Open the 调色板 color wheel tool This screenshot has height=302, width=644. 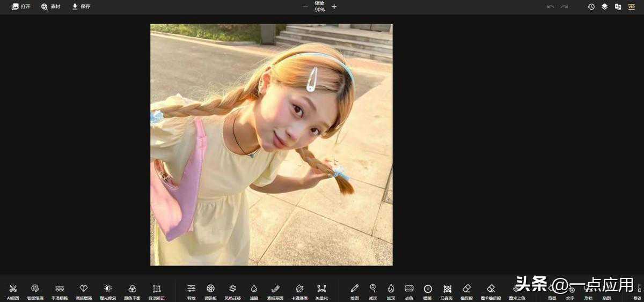click(211, 292)
